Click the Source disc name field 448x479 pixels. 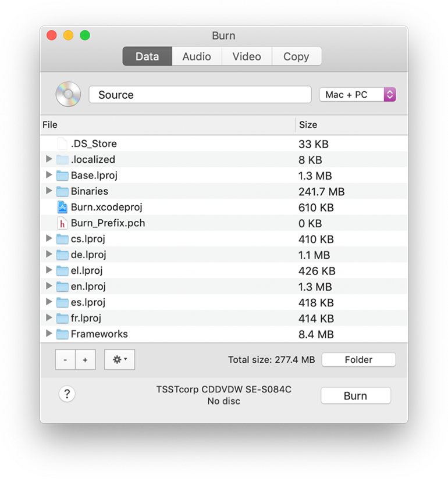200,95
